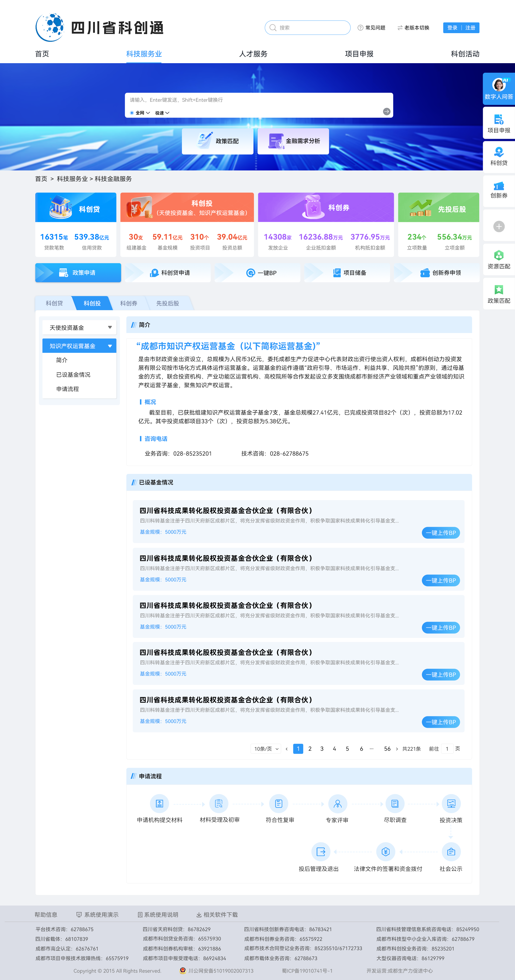515x980 pixels.
Task: Click the 常见问题 help icon
Action: [360, 28]
